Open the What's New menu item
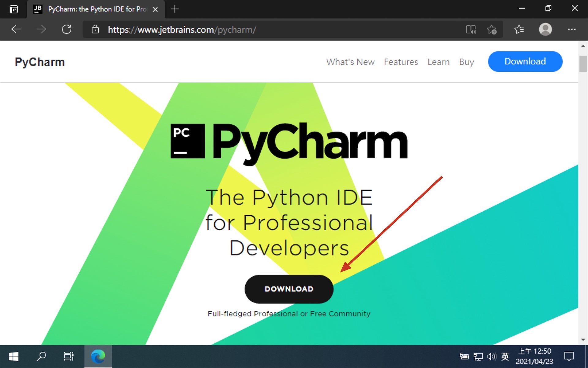Viewport: 588px width, 368px height. [x=350, y=62]
